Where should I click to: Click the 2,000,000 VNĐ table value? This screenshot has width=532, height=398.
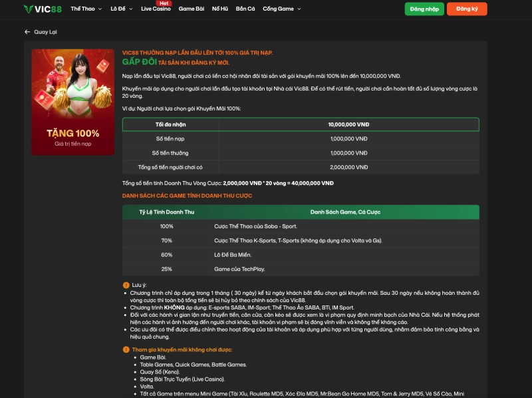(348, 168)
